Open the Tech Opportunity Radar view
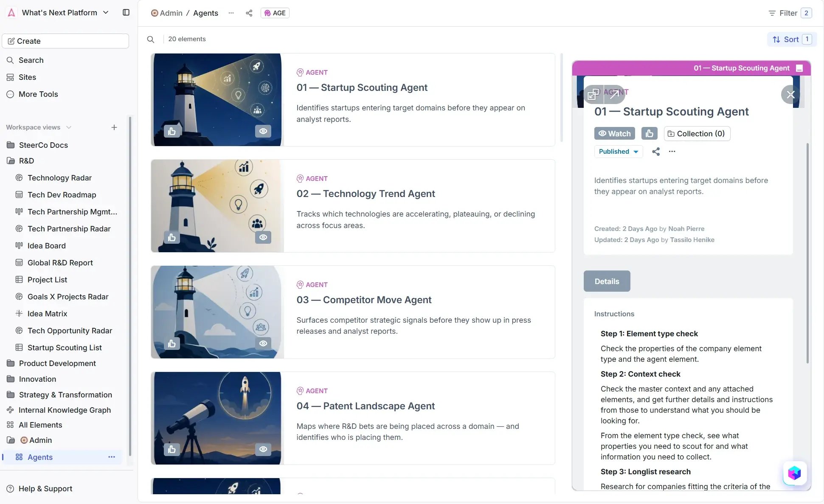Viewport: 824px width, 504px height. 70,330
